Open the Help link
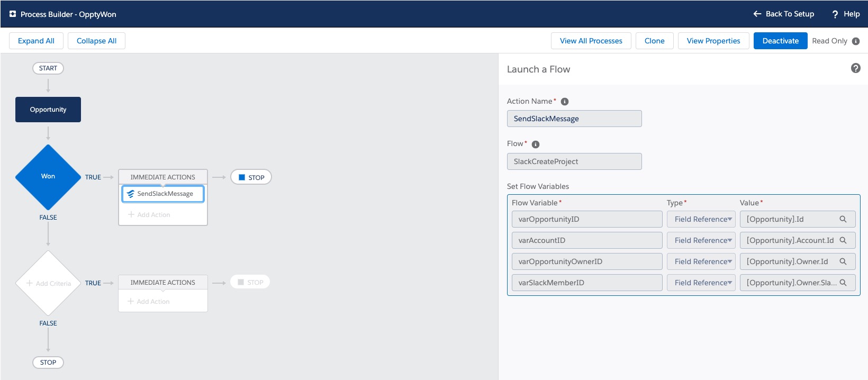The width and height of the screenshot is (868, 380). point(846,14)
